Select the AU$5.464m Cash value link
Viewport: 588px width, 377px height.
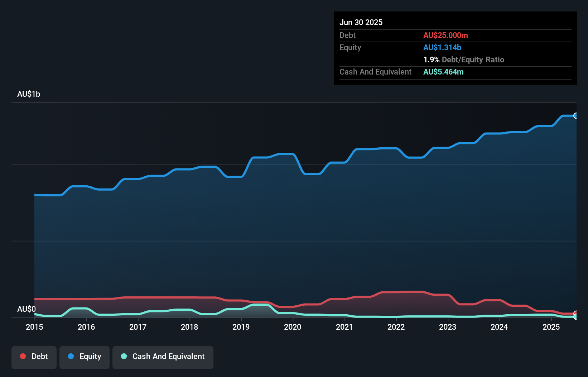coord(444,72)
